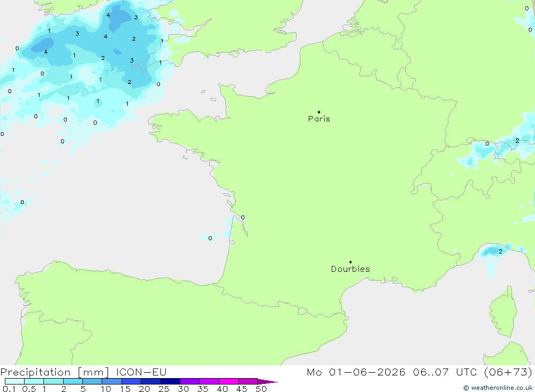Click the ICON-EU model name

[x=141, y=372]
